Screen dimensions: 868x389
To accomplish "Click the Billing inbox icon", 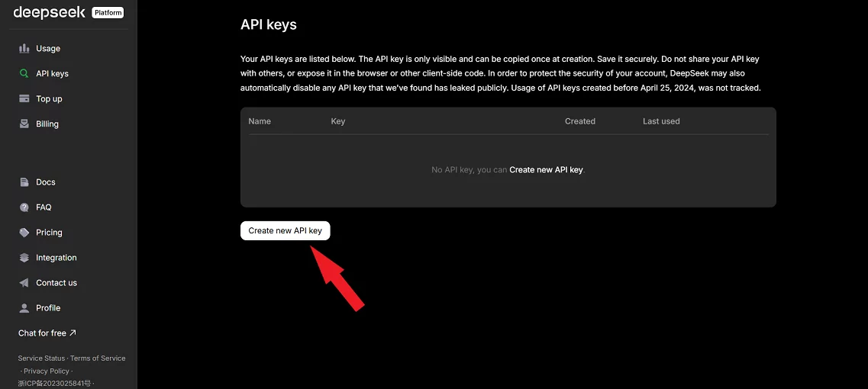I will click(24, 124).
